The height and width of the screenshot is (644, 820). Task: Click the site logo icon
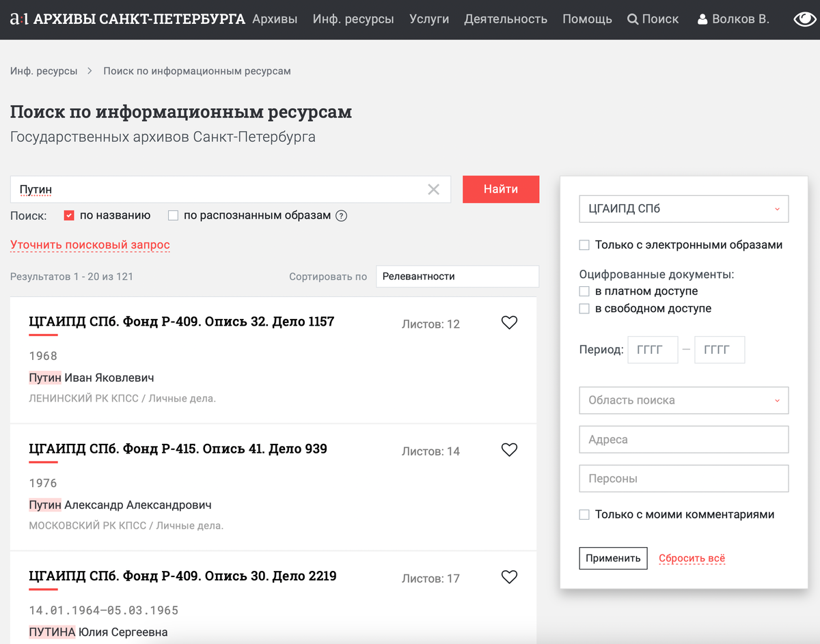click(x=20, y=19)
